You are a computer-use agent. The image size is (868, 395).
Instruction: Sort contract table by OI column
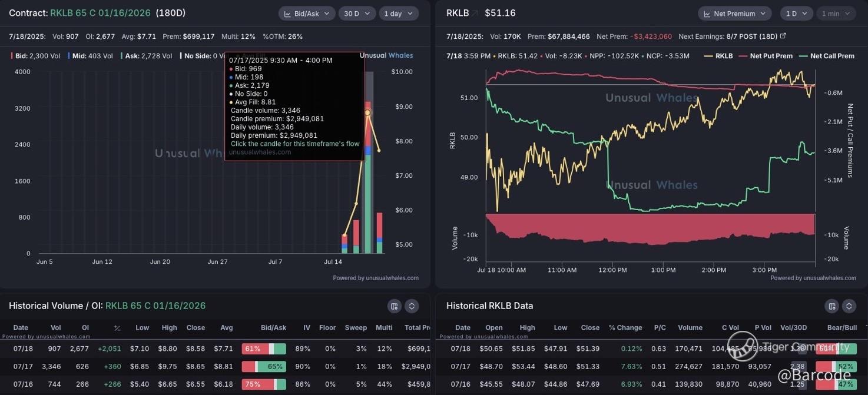(x=85, y=328)
